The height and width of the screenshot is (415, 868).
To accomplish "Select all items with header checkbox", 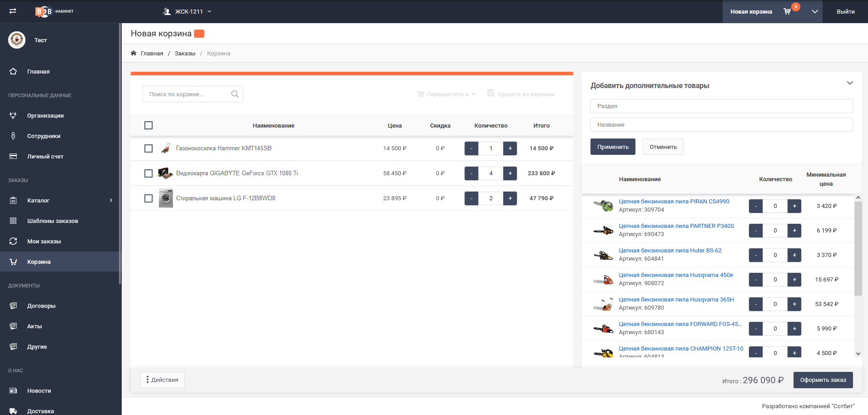I will click(x=149, y=125).
